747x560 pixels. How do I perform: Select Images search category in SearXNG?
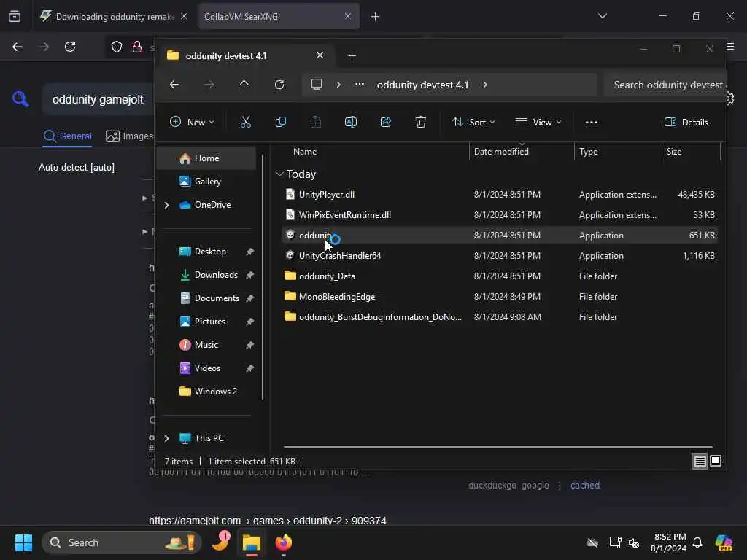coord(130,136)
